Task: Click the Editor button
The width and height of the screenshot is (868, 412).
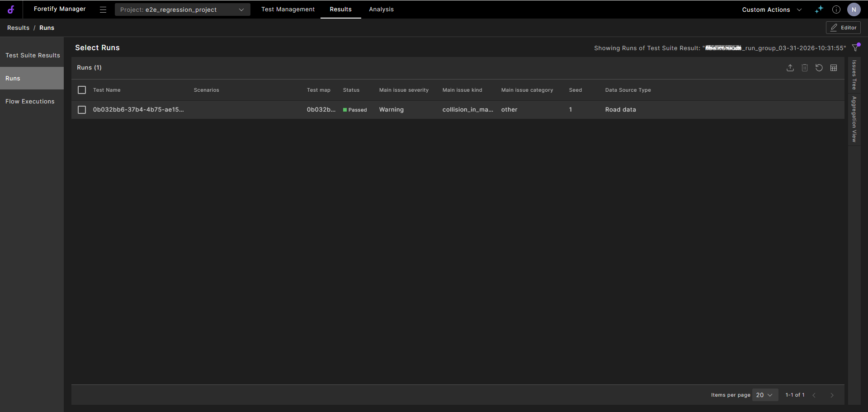Action: (x=843, y=28)
